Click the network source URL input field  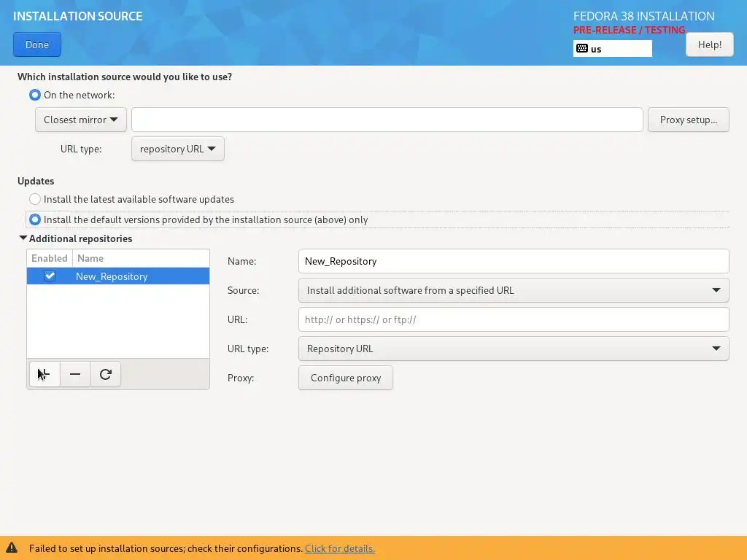point(387,120)
